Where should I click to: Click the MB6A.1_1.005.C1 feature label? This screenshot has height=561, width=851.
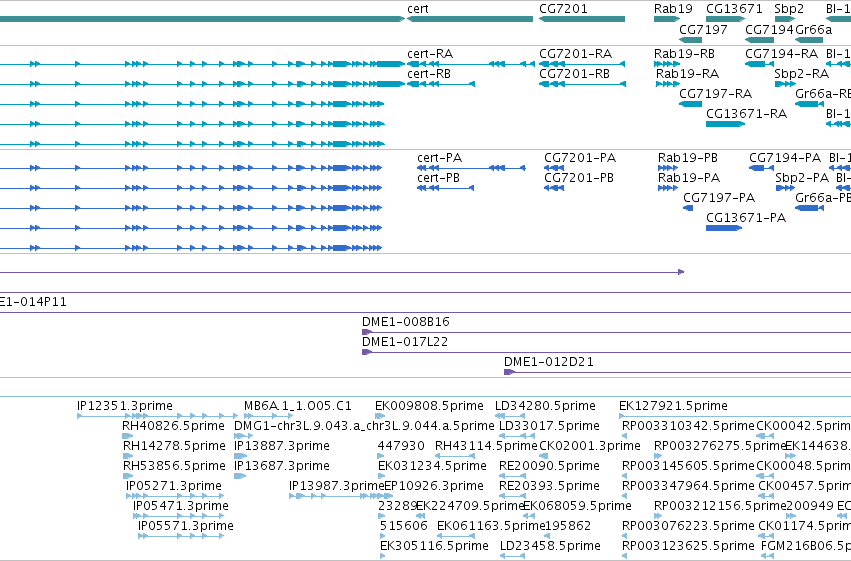coord(297,406)
